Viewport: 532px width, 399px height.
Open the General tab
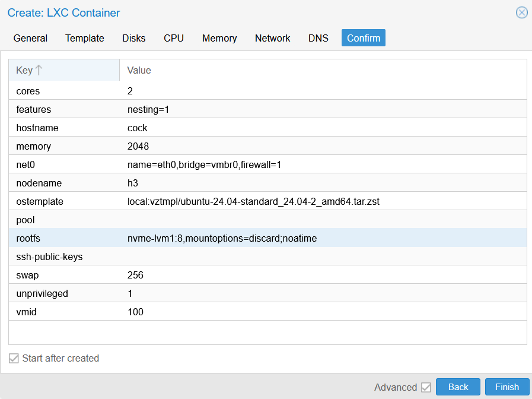30,38
